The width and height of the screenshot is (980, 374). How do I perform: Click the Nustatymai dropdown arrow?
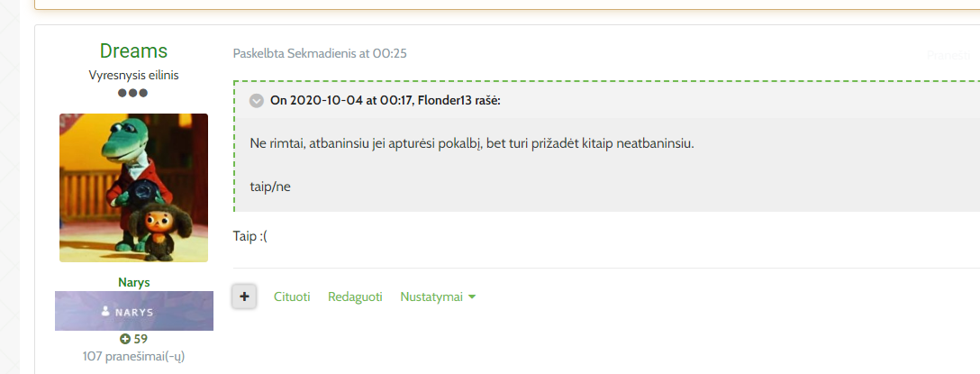[472, 297]
